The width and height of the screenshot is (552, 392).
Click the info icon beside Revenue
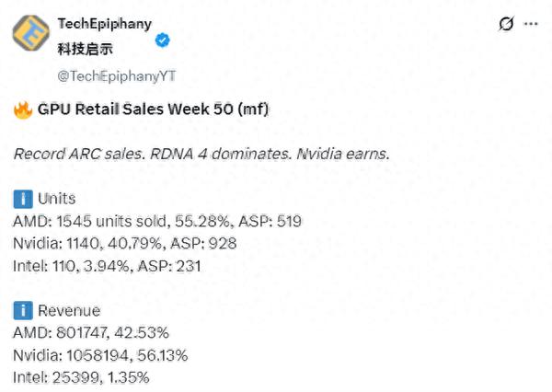click(x=22, y=312)
